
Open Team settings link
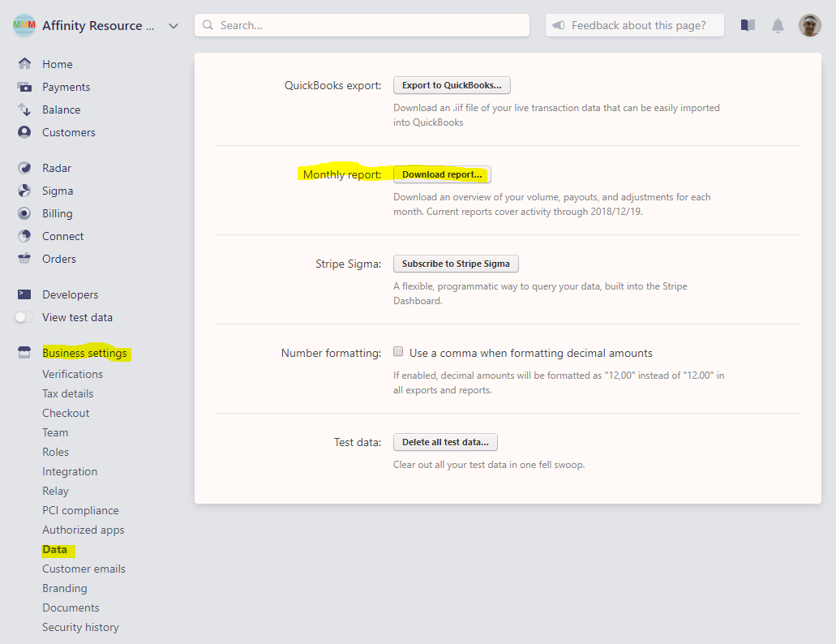point(55,432)
